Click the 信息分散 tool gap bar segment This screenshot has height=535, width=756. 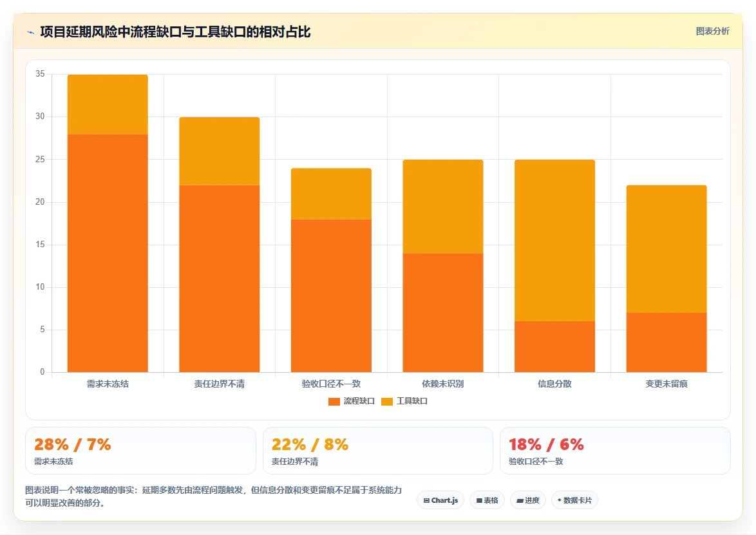click(x=555, y=241)
